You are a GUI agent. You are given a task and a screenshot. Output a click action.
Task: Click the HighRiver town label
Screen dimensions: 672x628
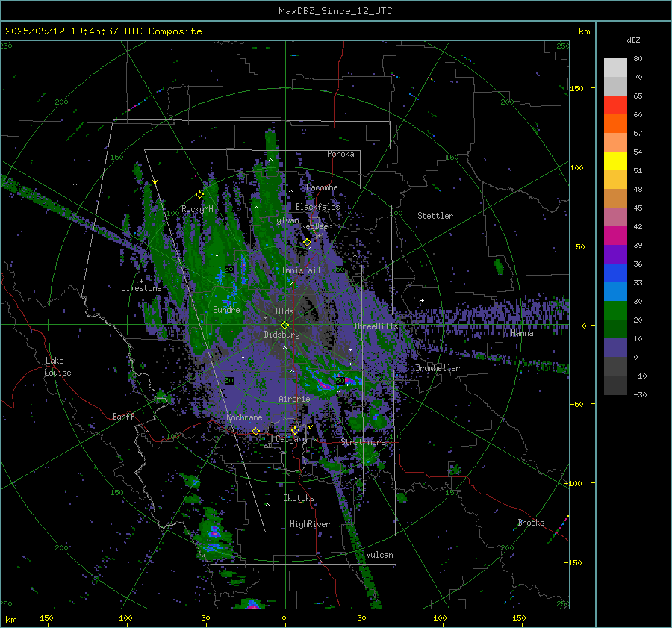click(310, 524)
